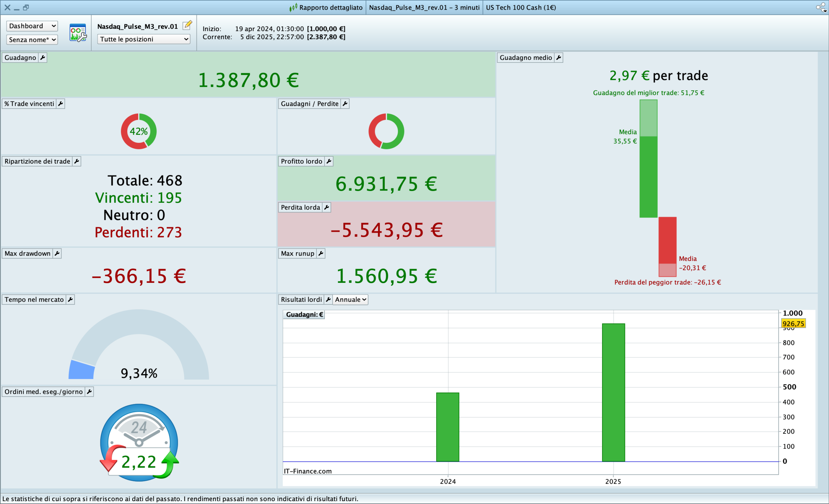Open wrench for Ordini med. eseg./giorno
The width and height of the screenshot is (829, 504).
(x=89, y=392)
